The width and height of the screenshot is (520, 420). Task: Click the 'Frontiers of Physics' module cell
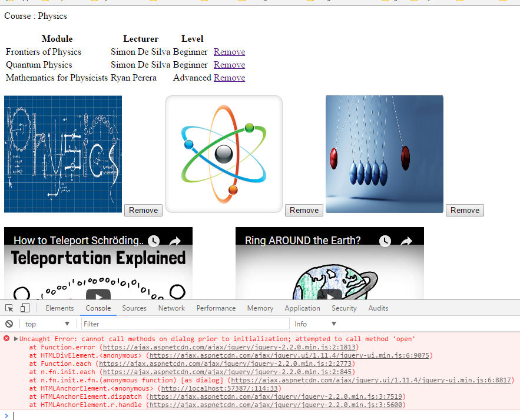[44, 52]
